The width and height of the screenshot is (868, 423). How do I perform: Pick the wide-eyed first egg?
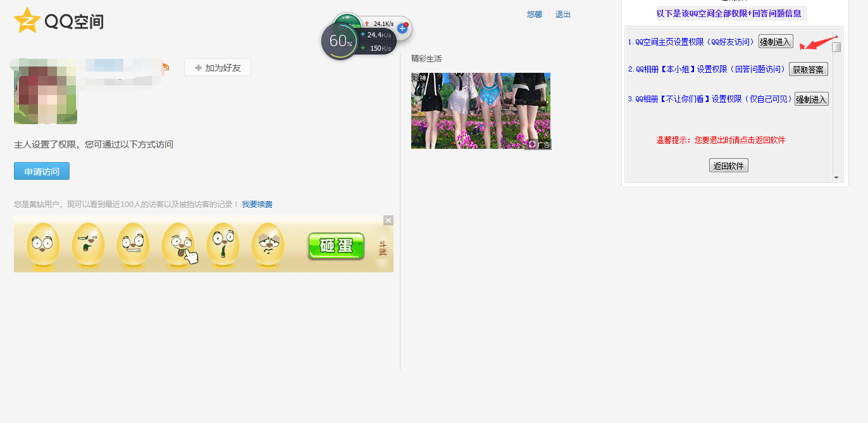click(x=44, y=244)
